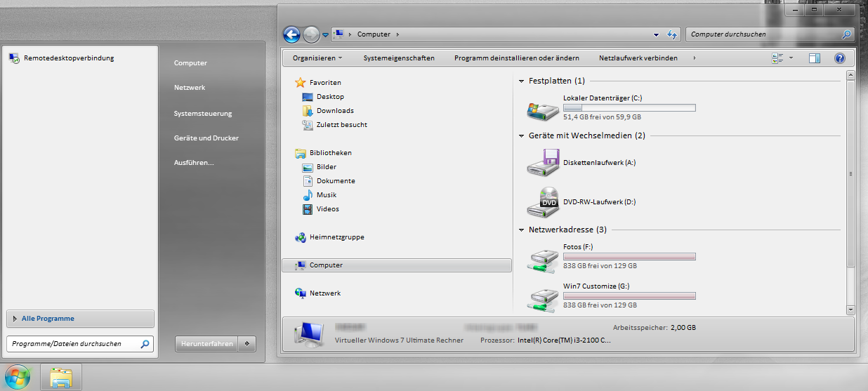Click the Windows Start orb
Image resolution: width=868 pixels, height=391 pixels.
[18, 377]
